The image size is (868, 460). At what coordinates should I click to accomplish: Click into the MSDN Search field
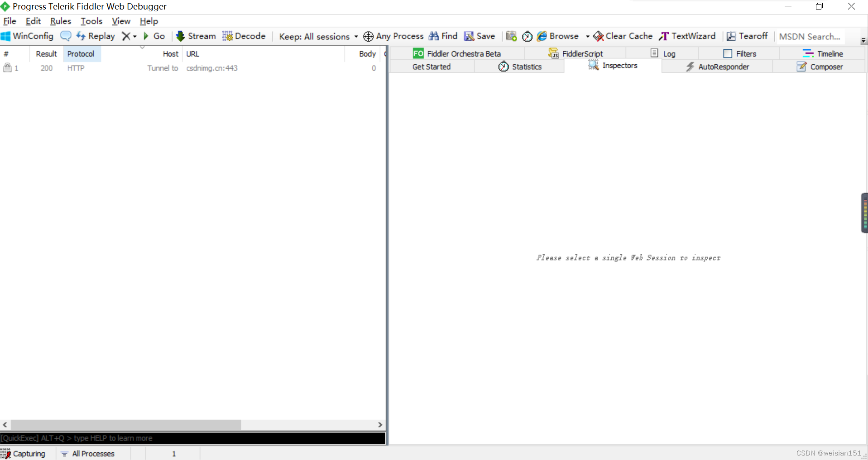tap(810, 37)
